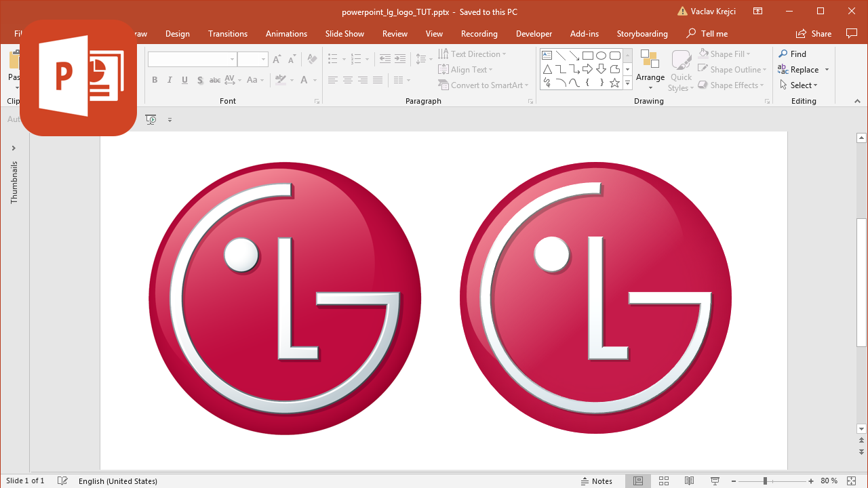Click the Share button
The image size is (868, 488).
coord(814,34)
